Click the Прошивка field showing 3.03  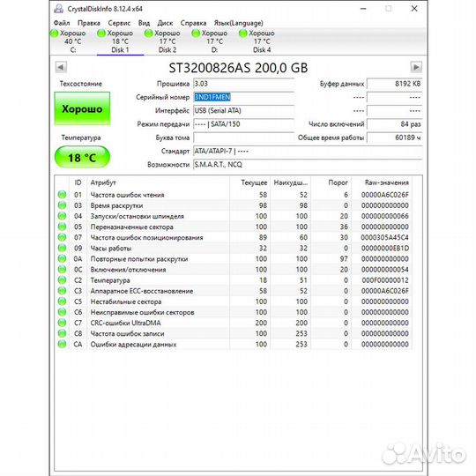(x=243, y=84)
